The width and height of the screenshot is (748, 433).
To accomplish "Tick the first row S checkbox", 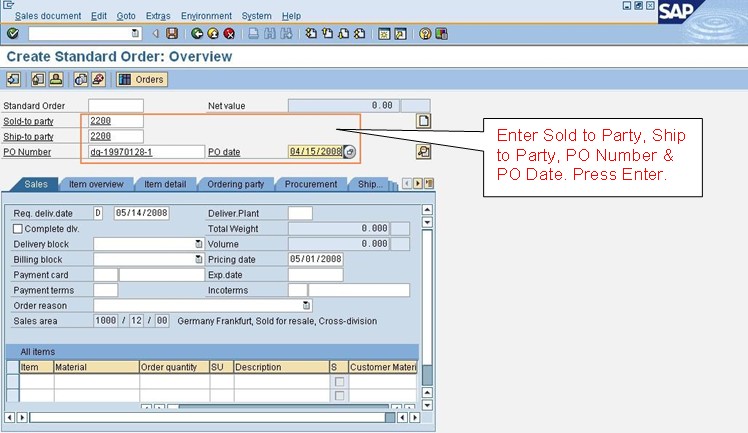I will (x=340, y=382).
